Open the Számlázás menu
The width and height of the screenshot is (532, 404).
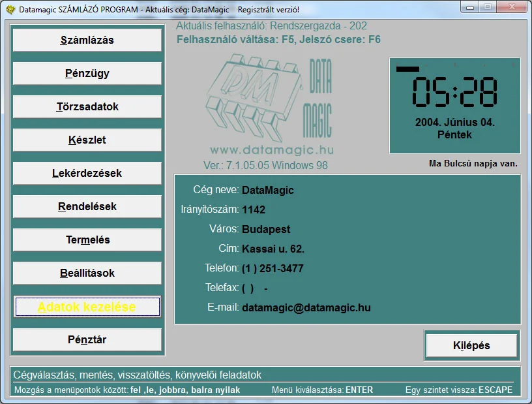87,40
